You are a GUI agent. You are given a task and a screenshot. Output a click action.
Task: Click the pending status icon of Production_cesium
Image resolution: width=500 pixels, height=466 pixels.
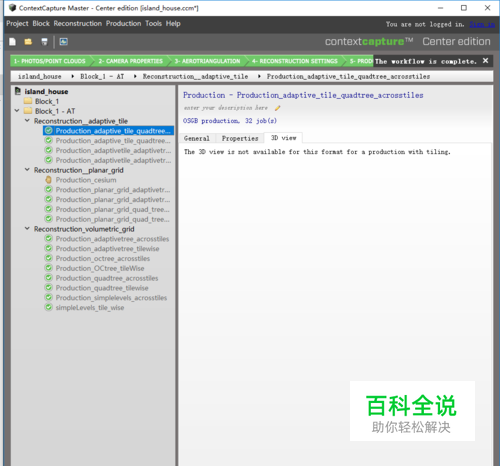tap(49, 180)
